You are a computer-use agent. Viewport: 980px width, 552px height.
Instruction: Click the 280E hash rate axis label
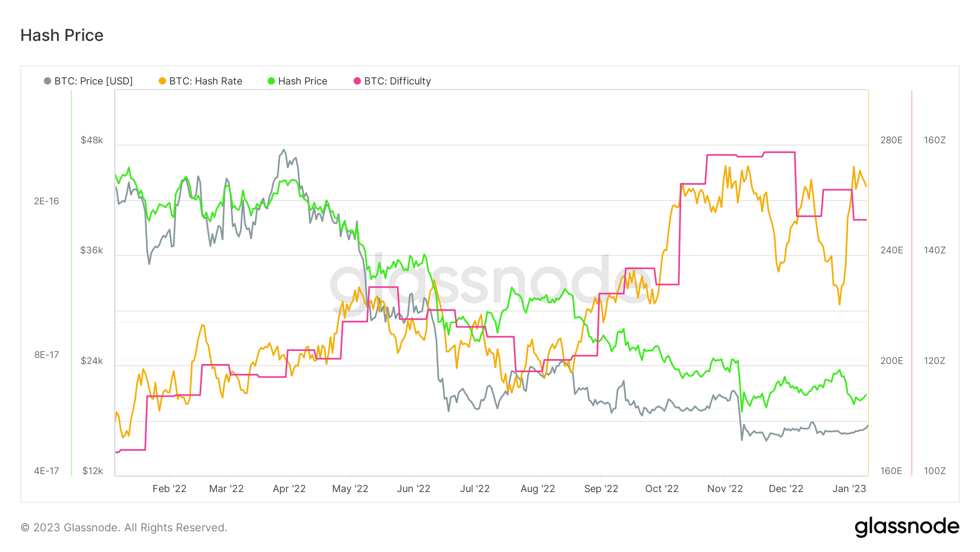(891, 140)
